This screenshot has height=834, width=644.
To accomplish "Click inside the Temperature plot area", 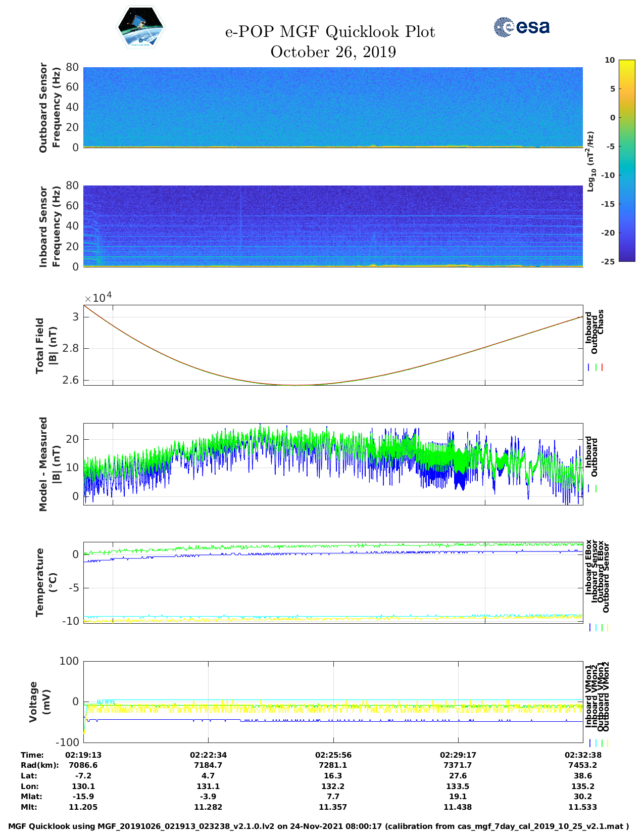I will coord(333,582).
